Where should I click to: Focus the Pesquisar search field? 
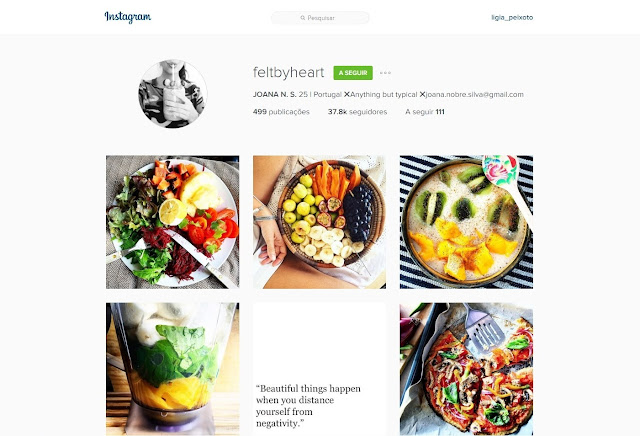320,18
